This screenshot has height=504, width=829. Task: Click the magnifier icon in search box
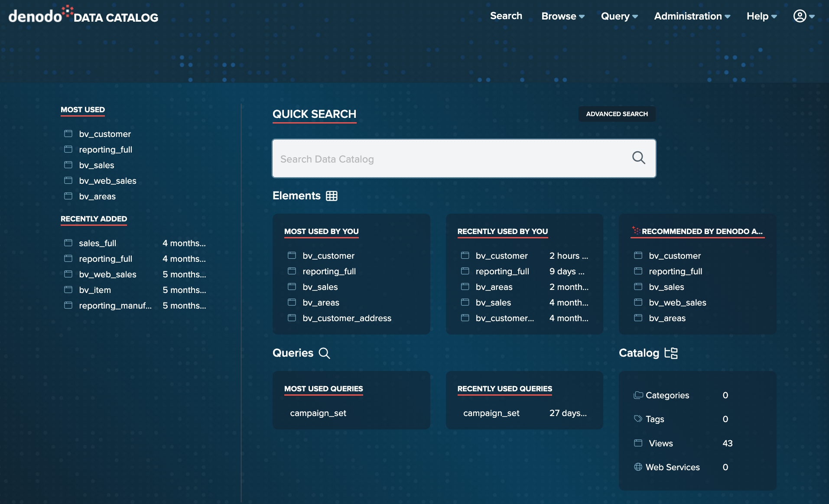(638, 158)
